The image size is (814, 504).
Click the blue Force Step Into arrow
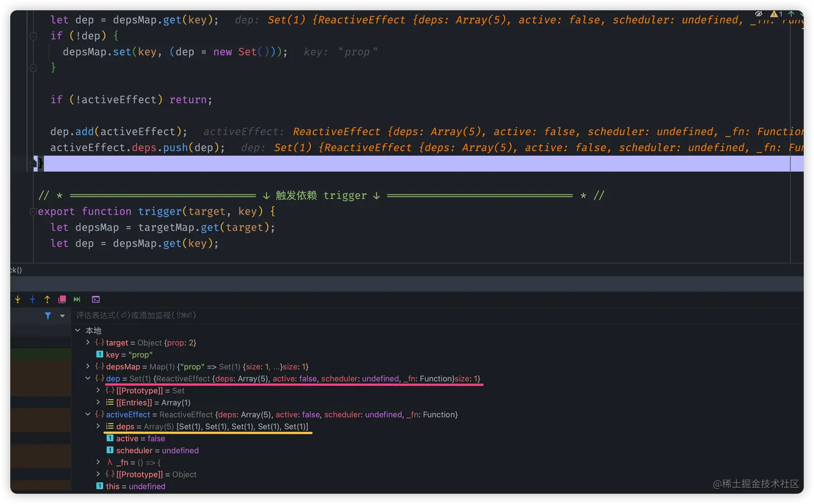click(32, 299)
